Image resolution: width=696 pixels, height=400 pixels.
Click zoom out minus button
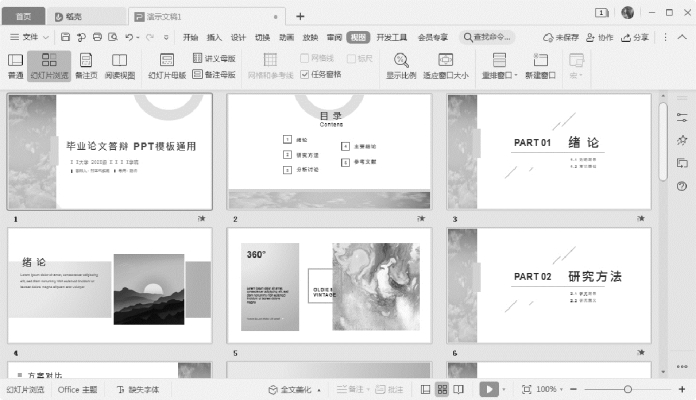(573, 389)
